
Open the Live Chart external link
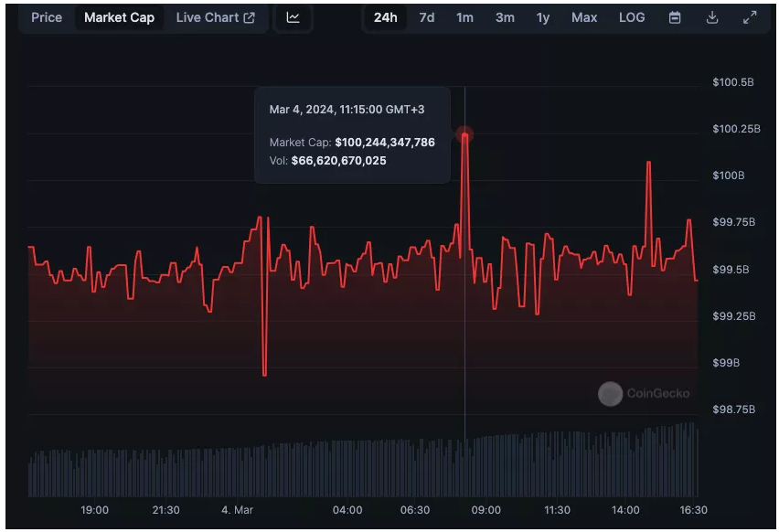click(215, 17)
